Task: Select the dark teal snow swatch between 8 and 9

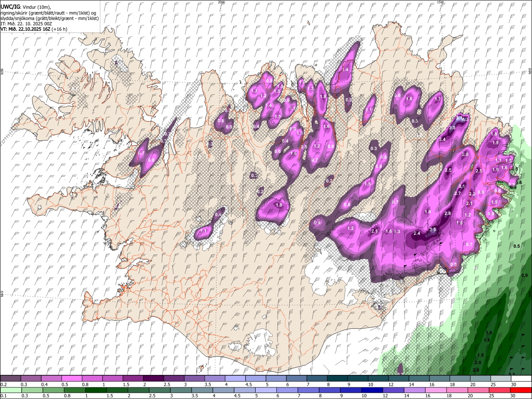Action: pos(337,378)
